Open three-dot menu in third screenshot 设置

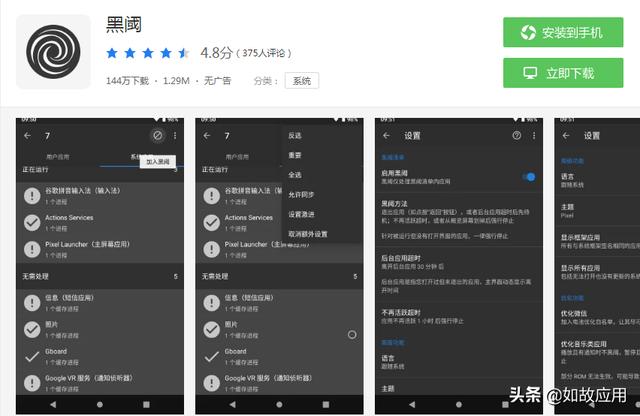point(534,136)
